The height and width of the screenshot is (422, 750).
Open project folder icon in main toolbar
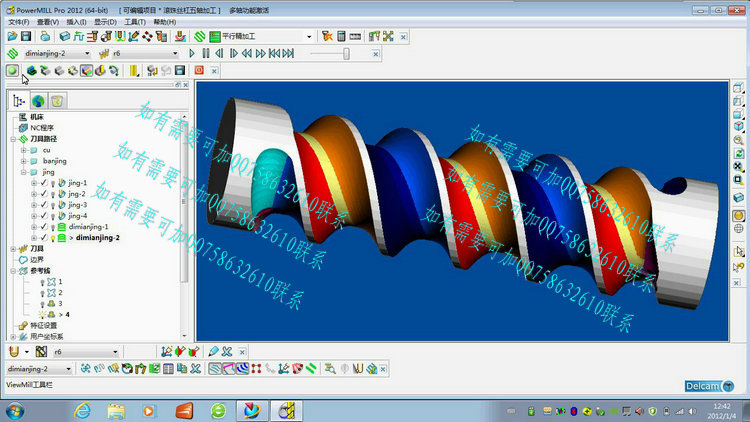click(x=12, y=36)
